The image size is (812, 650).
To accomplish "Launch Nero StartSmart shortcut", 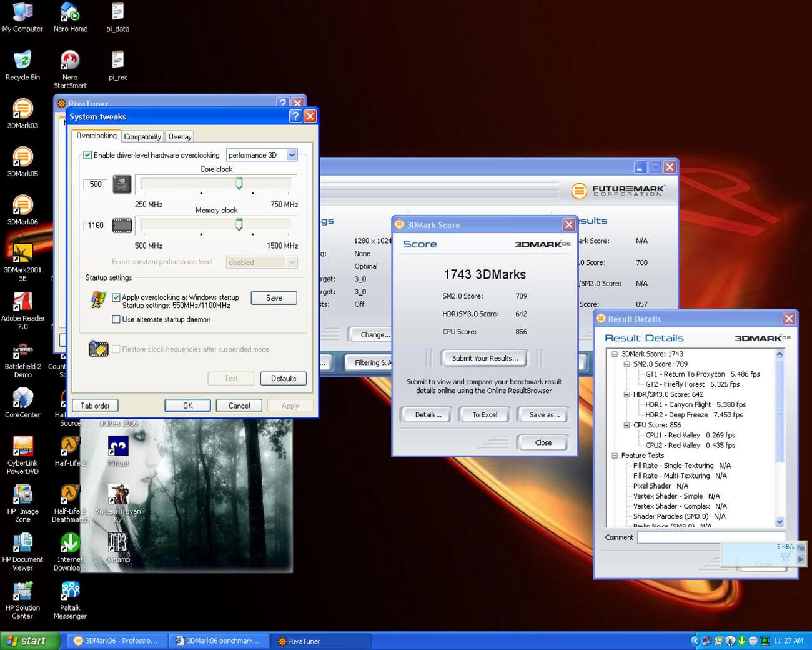I will [70, 69].
